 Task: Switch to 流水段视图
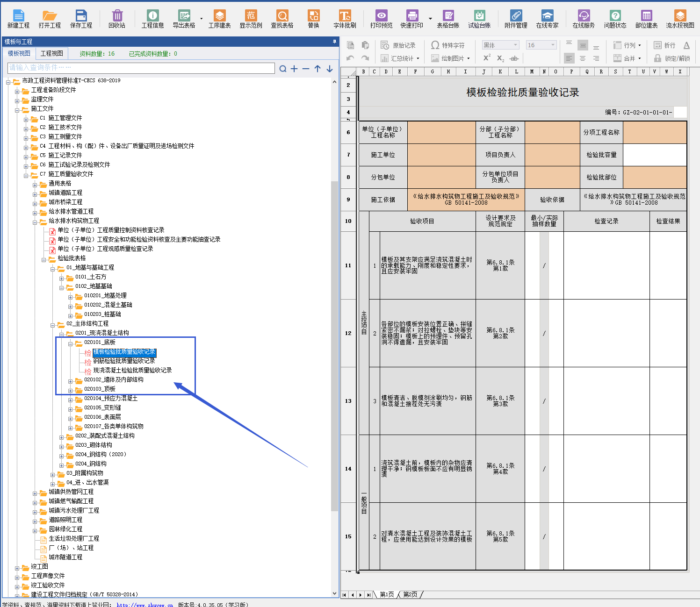[x=680, y=19]
